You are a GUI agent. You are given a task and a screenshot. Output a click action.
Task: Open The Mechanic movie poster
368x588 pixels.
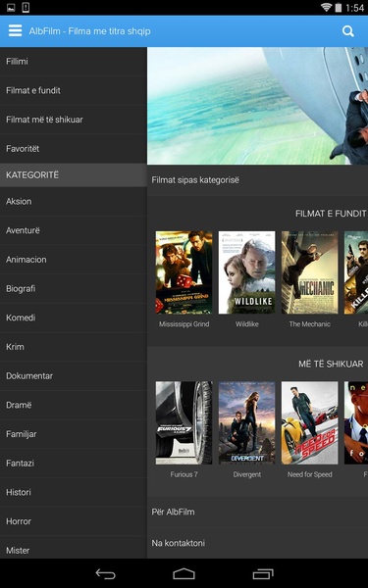tap(310, 272)
